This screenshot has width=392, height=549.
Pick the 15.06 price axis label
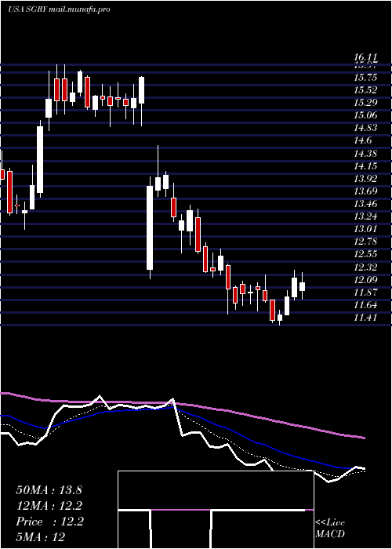click(365, 115)
